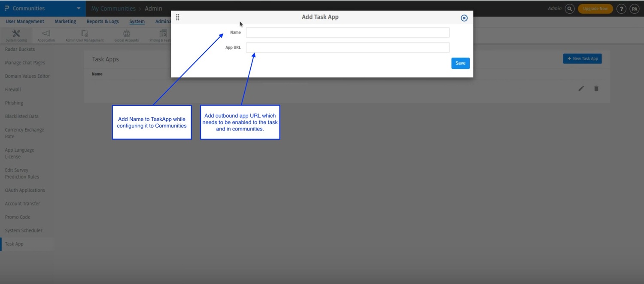Open the PA profile avatar
The height and width of the screenshot is (284, 644).
point(634,9)
